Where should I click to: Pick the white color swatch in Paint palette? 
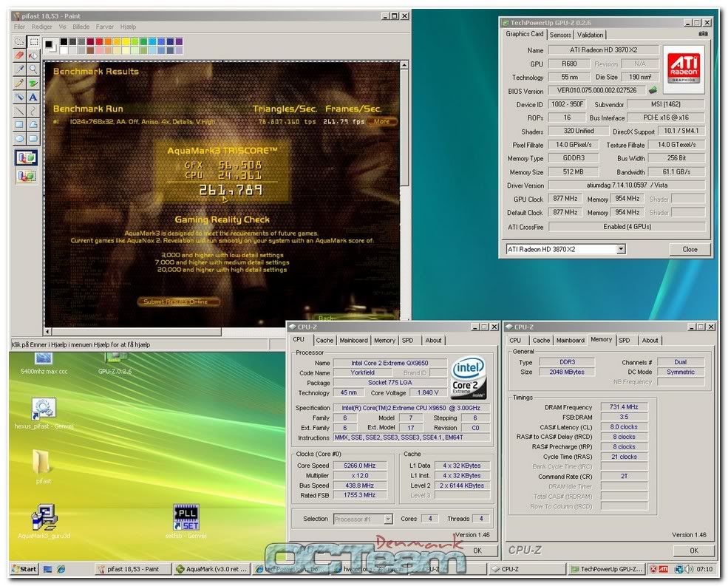(x=64, y=50)
